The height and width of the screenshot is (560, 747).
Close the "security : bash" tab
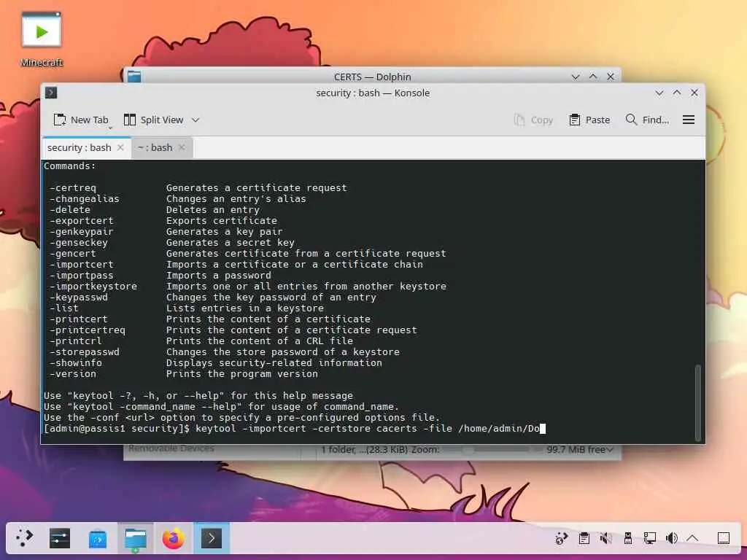tap(120, 147)
